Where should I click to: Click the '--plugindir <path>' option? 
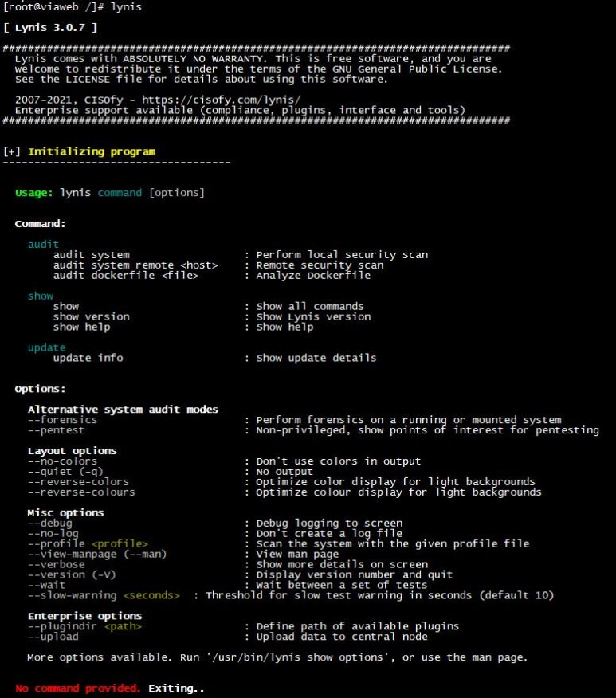point(84,627)
